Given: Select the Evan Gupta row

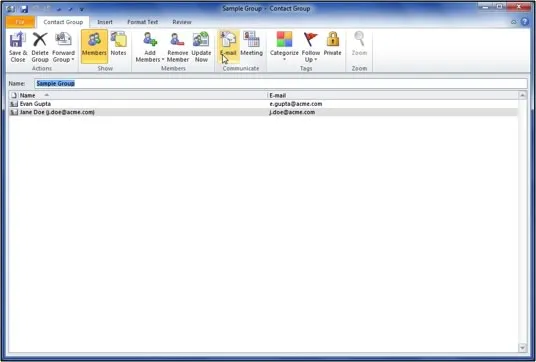Looking at the screenshot, I should (263, 104).
